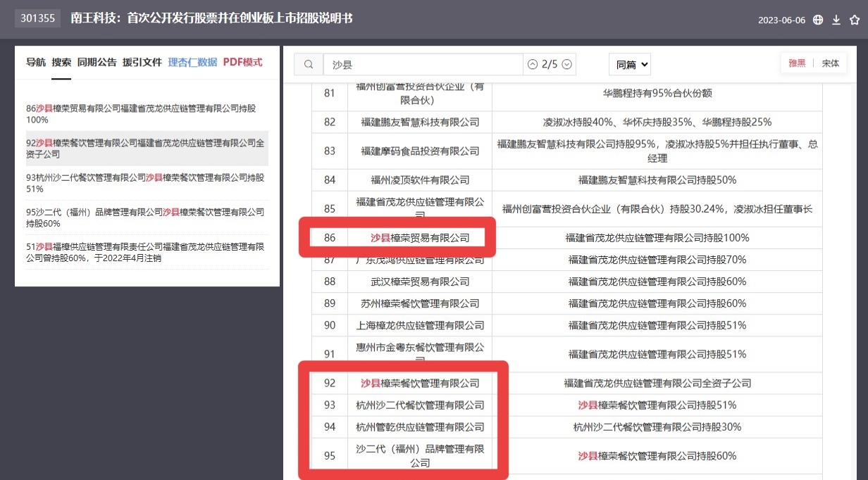Select the 搜索 tab
868x480 pixels.
click(61, 62)
